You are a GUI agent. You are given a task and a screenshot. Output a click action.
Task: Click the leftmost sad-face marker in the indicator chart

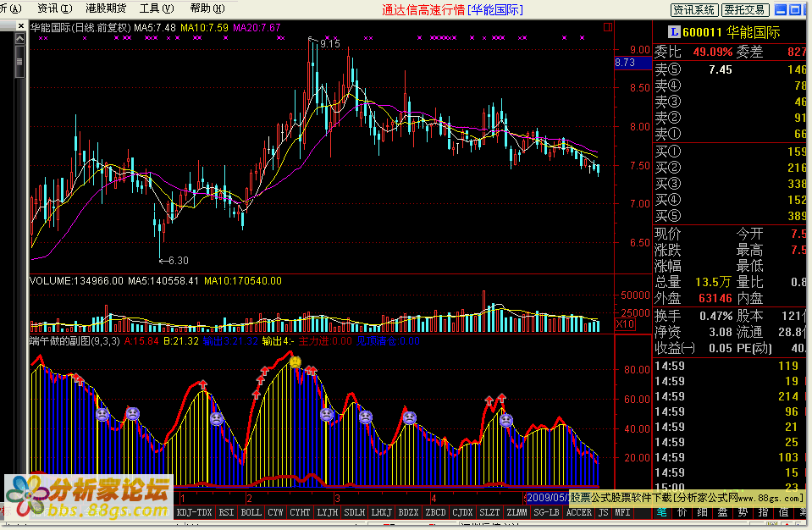point(102,415)
